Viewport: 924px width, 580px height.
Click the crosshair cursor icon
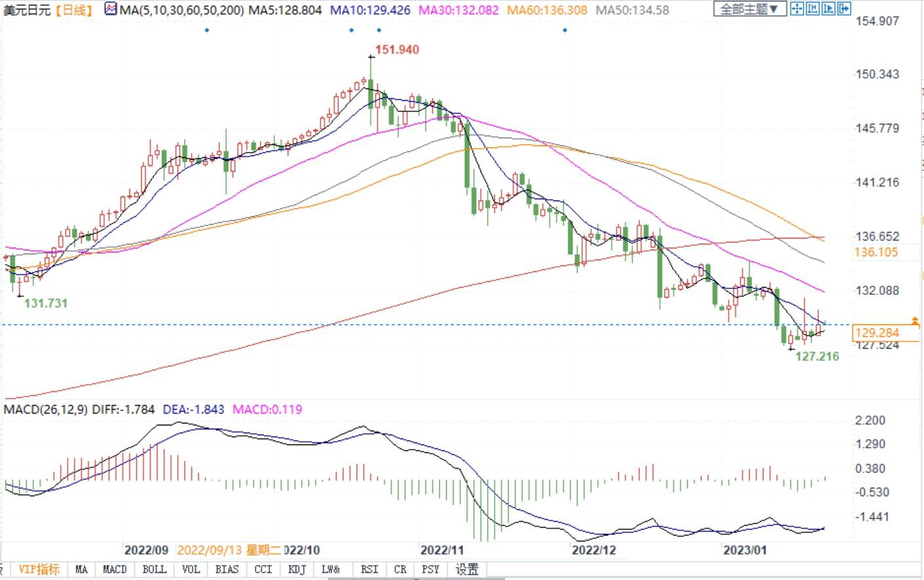(797, 9)
